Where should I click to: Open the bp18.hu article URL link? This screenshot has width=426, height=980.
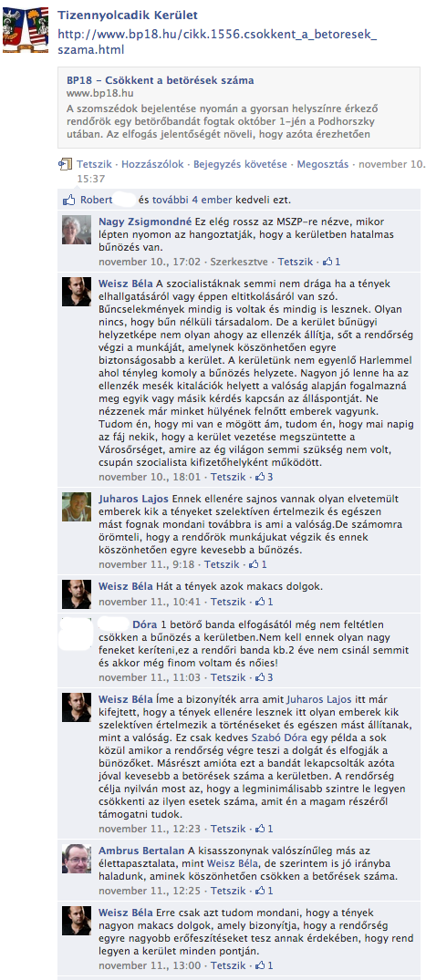click(218, 42)
